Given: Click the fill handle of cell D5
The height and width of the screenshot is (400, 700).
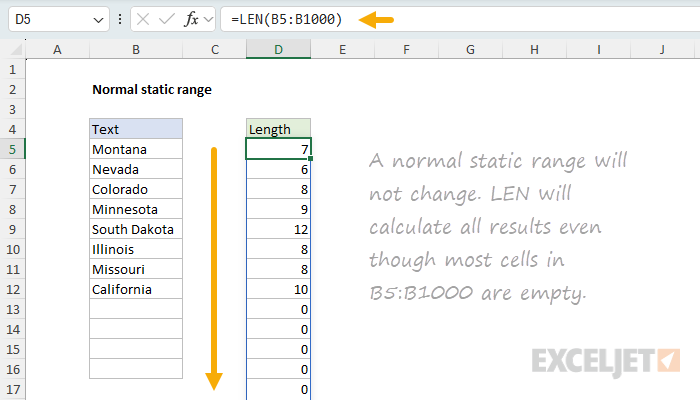Looking at the screenshot, I should point(311,159).
